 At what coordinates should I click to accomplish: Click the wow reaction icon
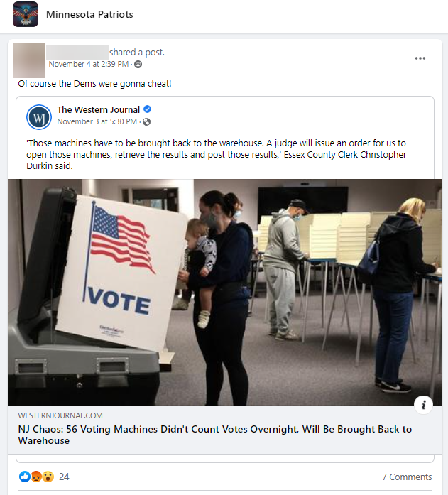click(48, 477)
